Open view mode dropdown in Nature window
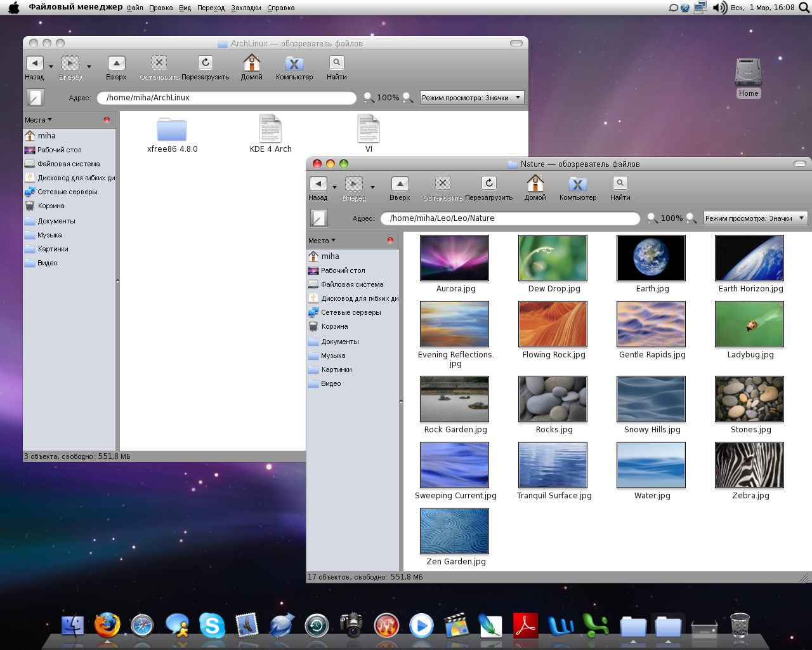 (755, 218)
